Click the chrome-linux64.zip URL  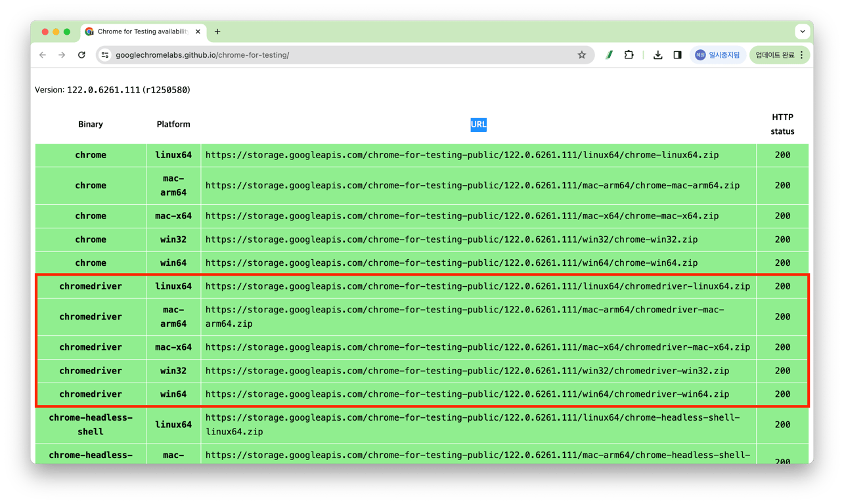(x=462, y=156)
